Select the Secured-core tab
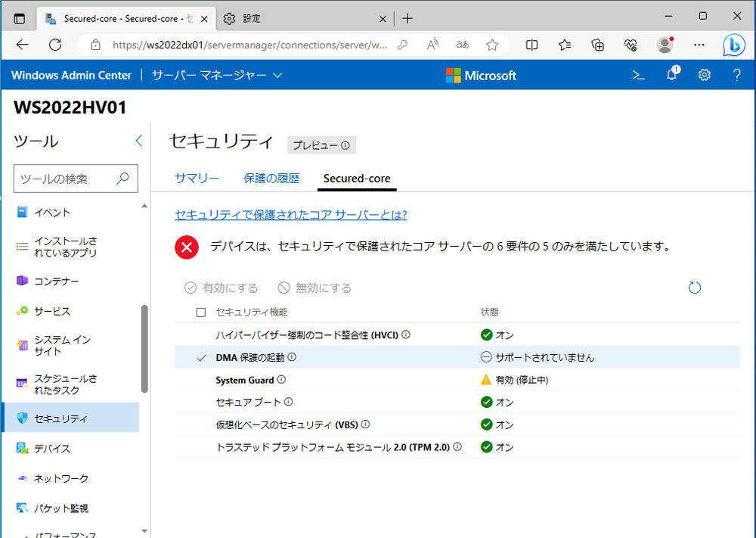This screenshot has width=756, height=538. click(x=357, y=179)
